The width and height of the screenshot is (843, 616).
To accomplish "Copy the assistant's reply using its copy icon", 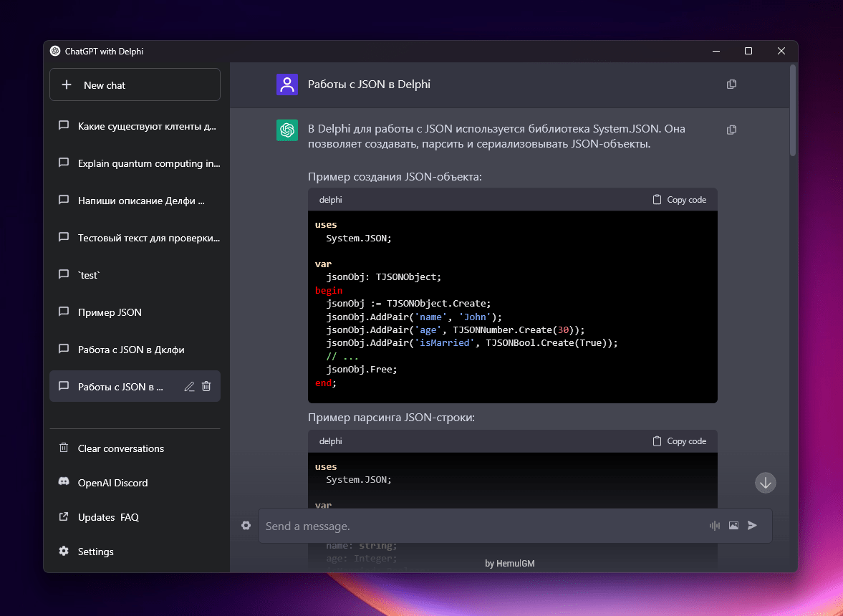I will click(x=731, y=130).
